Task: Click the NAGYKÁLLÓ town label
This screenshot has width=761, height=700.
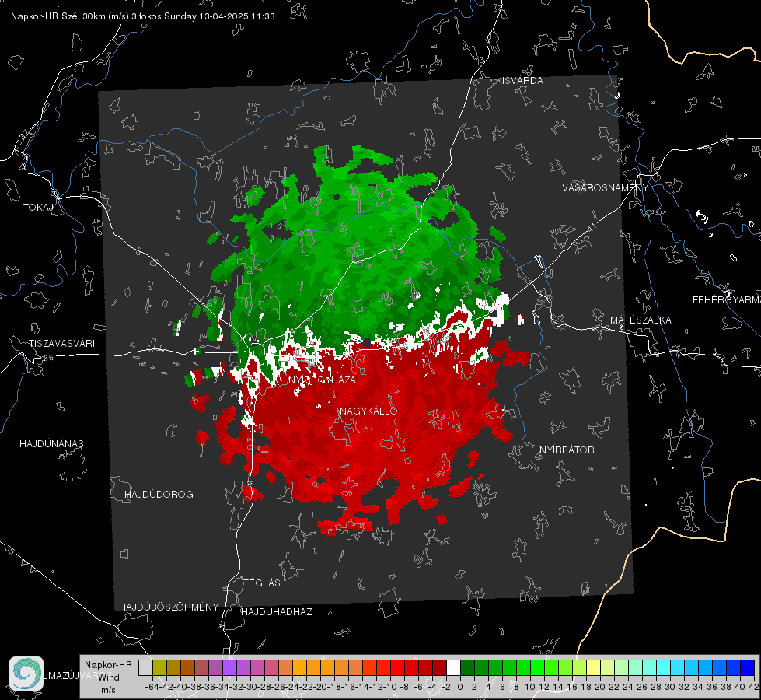Action: [368, 411]
